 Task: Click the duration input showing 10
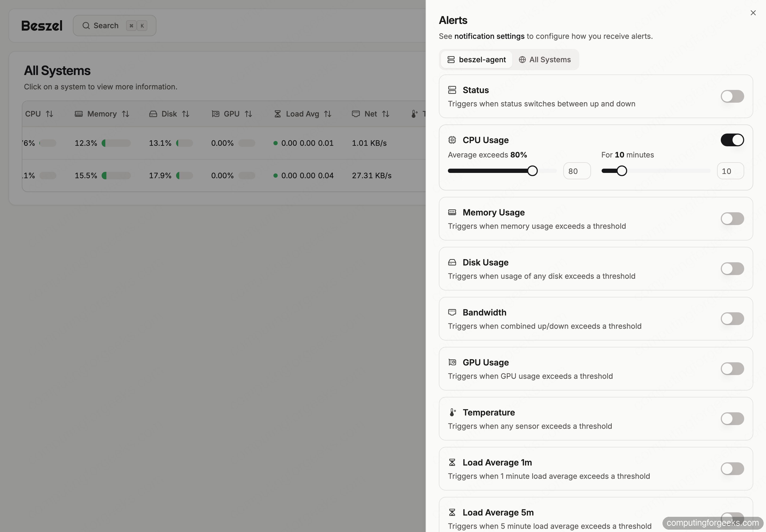point(730,171)
